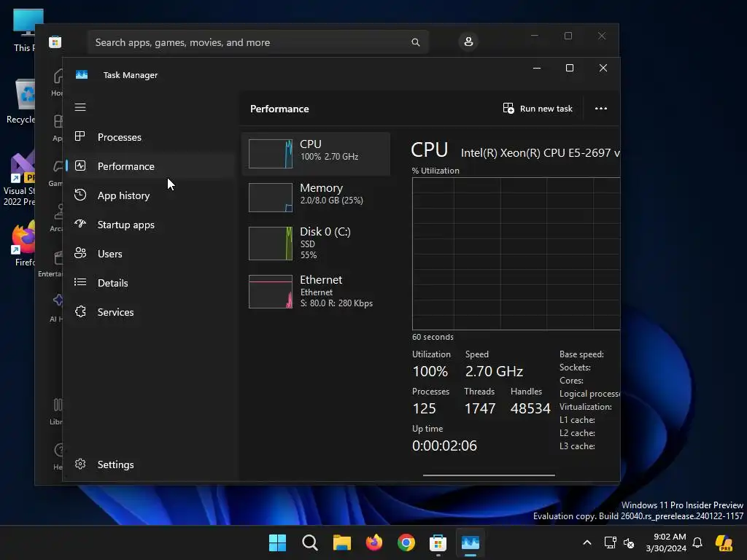
Task: Open the clock showing 9:02 AM
Action: [x=666, y=542]
